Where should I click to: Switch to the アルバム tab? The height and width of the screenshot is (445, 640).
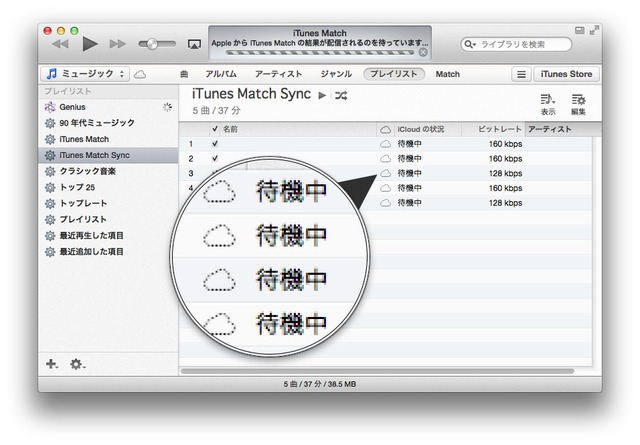tap(221, 74)
